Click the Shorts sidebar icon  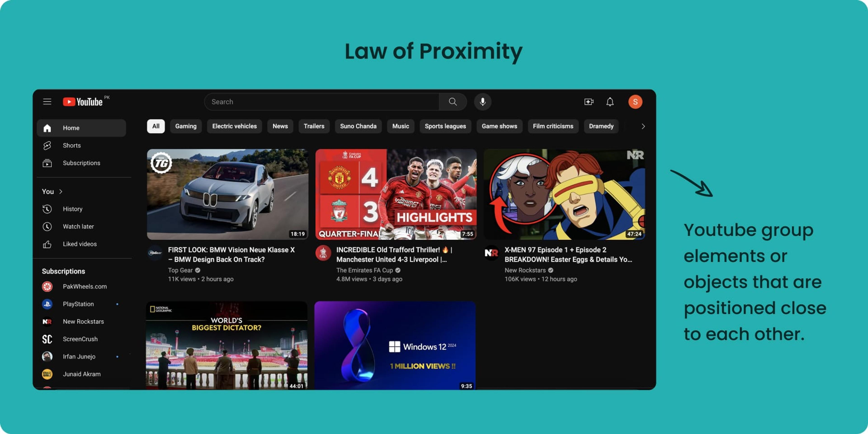(x=47, y=146)
